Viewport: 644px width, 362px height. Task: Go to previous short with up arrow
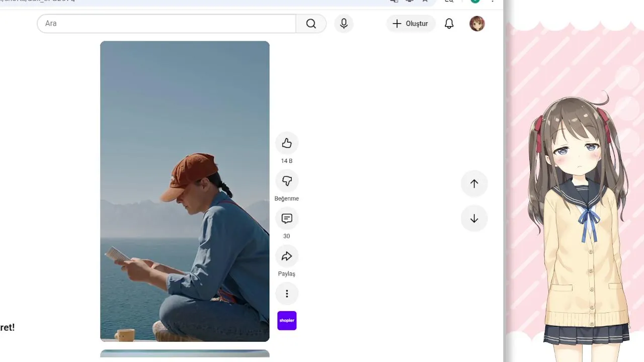(474, 184)
